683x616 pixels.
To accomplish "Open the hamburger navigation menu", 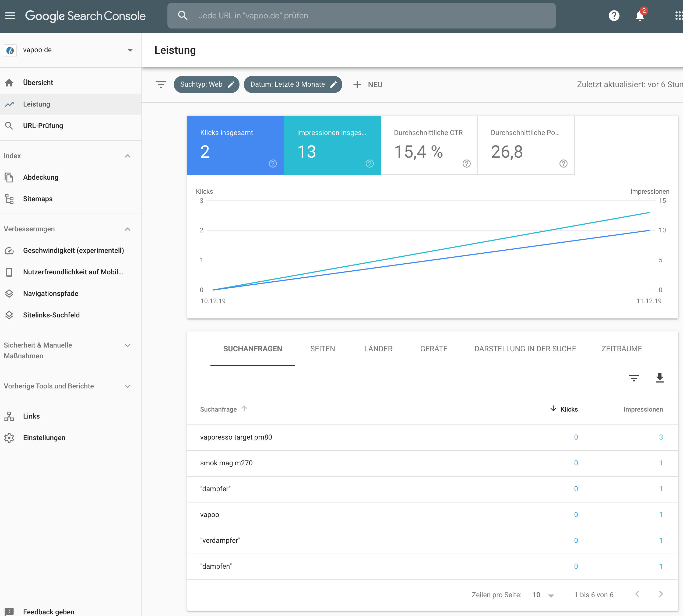I will click(10, 16).
